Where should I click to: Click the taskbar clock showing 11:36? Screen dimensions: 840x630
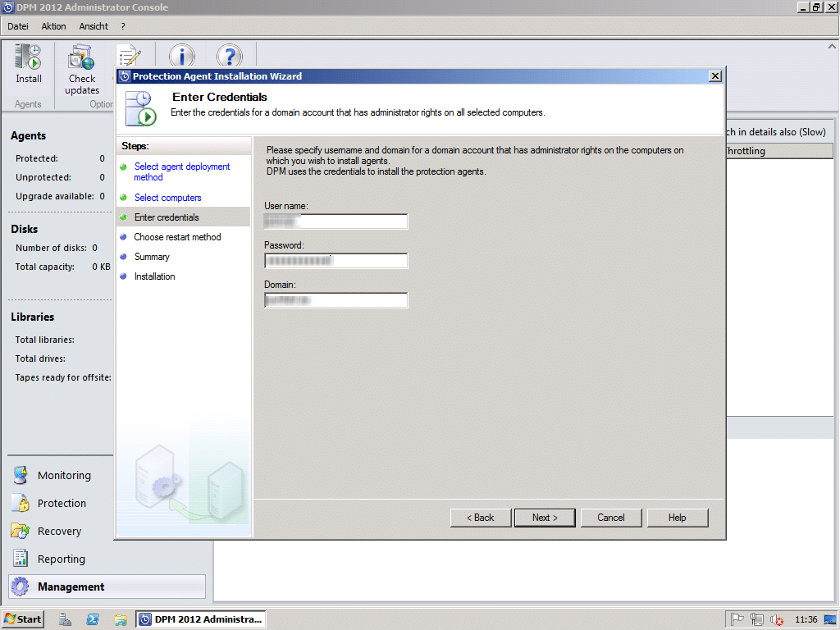(806, 619)
